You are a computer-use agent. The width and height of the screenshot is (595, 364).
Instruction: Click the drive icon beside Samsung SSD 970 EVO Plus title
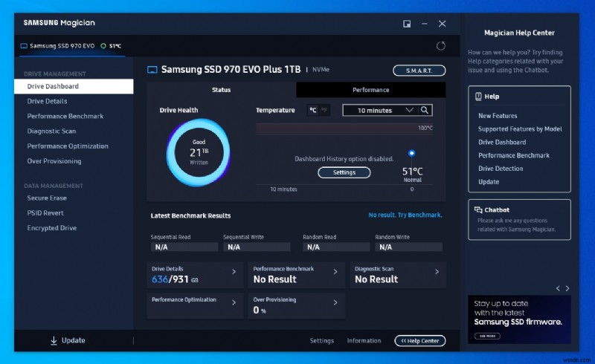click(152, 70)
